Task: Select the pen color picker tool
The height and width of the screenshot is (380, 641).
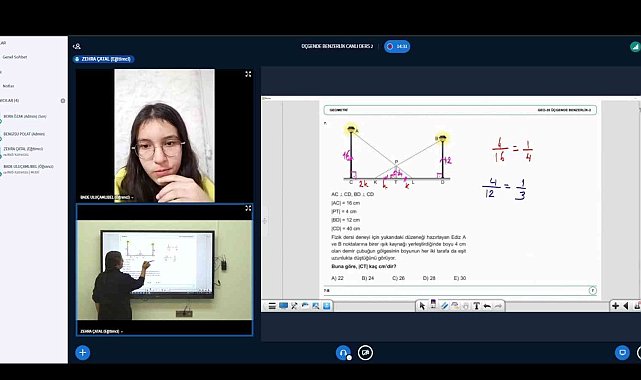Action: 433,305
